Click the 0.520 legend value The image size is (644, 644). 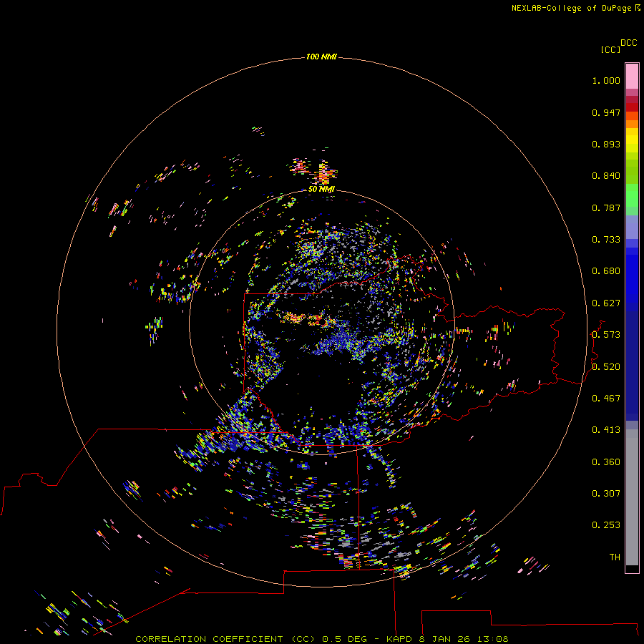click(606, 367)
